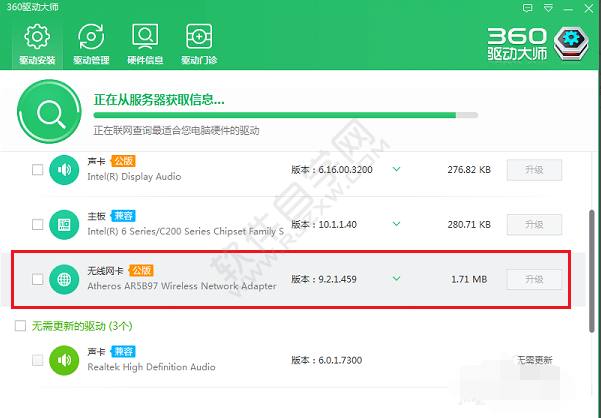
Task: Check the Realtek High Definition Audio checkbox
Action: coord(38,360)
